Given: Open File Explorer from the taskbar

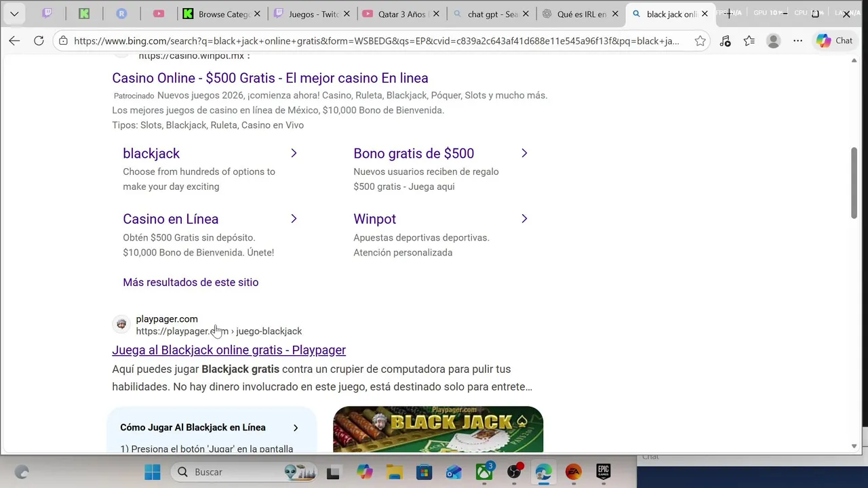Looking at the screenshot, I should (394, 472).
